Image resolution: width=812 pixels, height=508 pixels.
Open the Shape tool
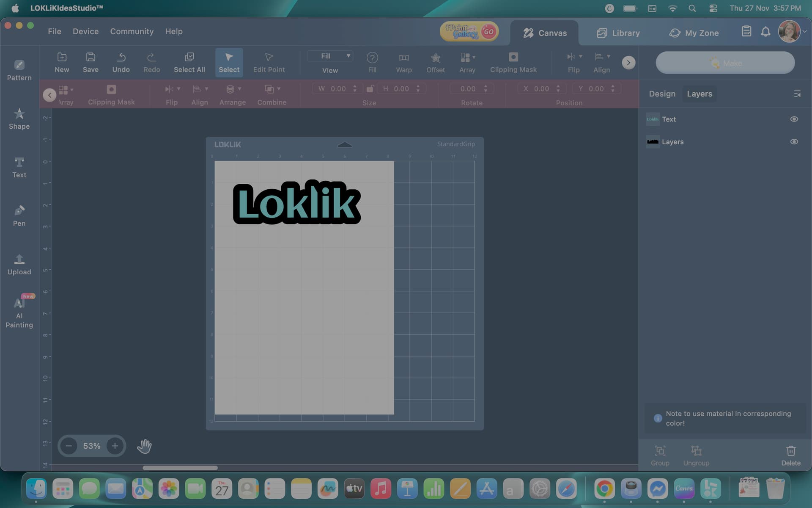(x=19, y=119)
